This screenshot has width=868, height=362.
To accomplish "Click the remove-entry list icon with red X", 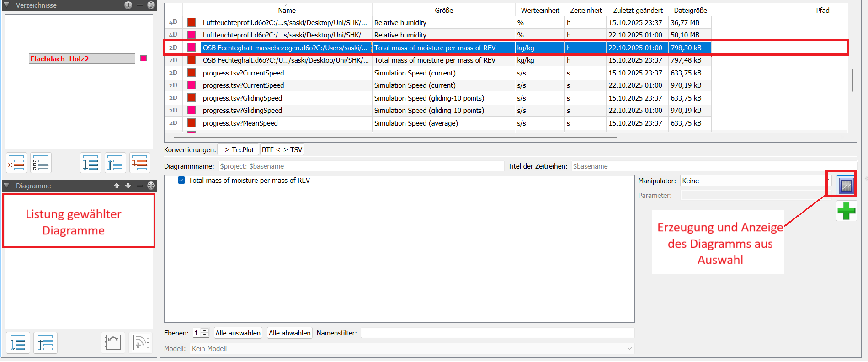I will tap(16, 163).
